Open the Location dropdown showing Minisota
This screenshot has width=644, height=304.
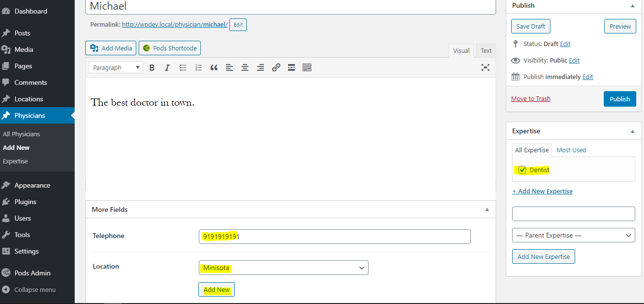(283, 268)
